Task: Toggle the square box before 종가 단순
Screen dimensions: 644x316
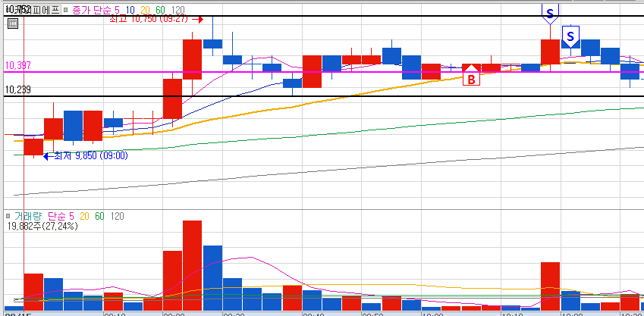Action: [x=66, y=10]
